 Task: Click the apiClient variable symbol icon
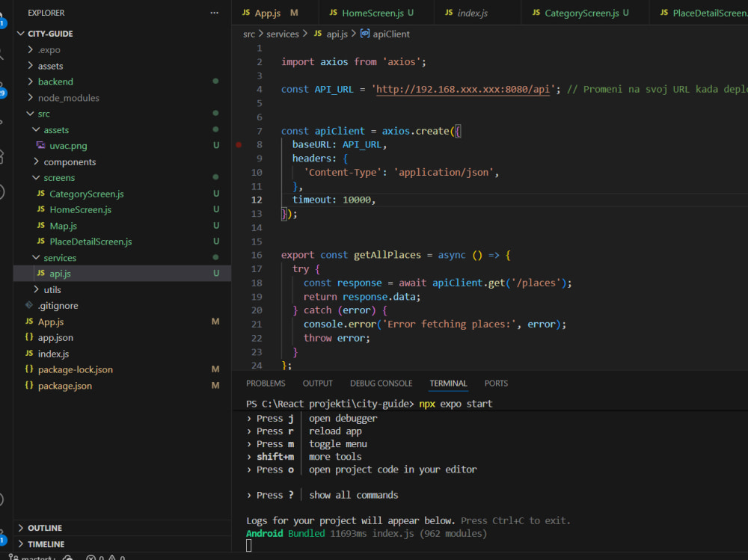365,34
